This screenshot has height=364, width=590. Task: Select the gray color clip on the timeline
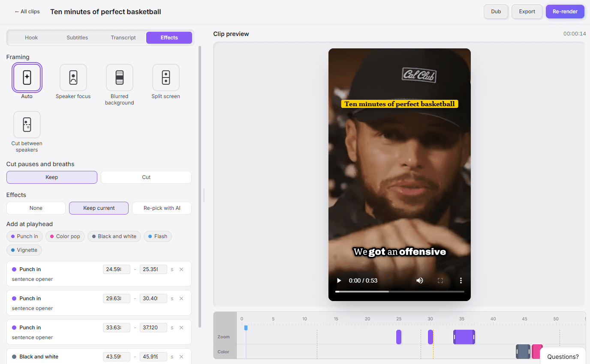point(523,352)
